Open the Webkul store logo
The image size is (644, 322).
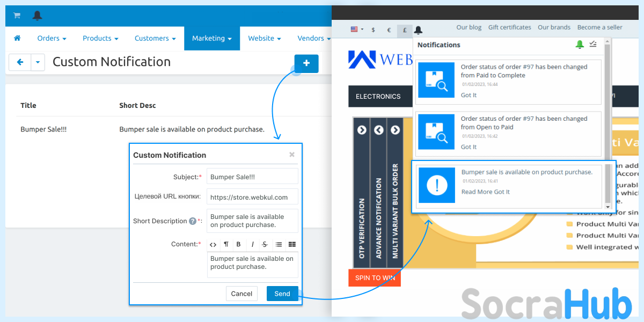click(380, 59)
